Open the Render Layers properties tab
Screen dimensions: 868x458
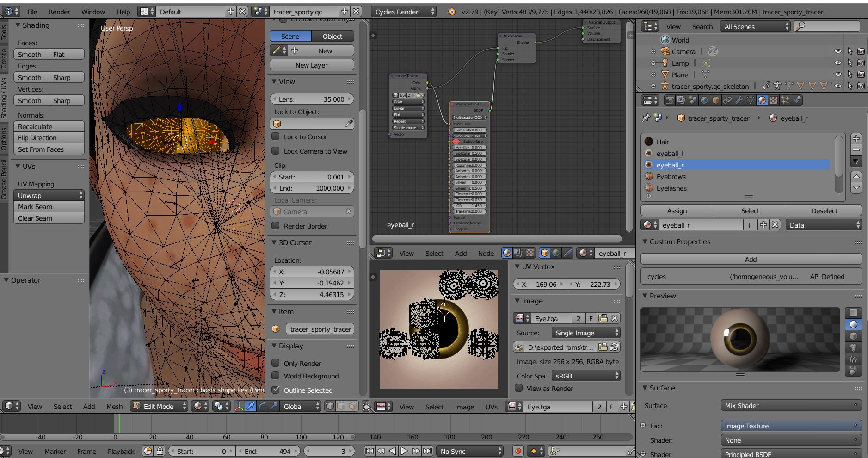click(x=681, y=100)
